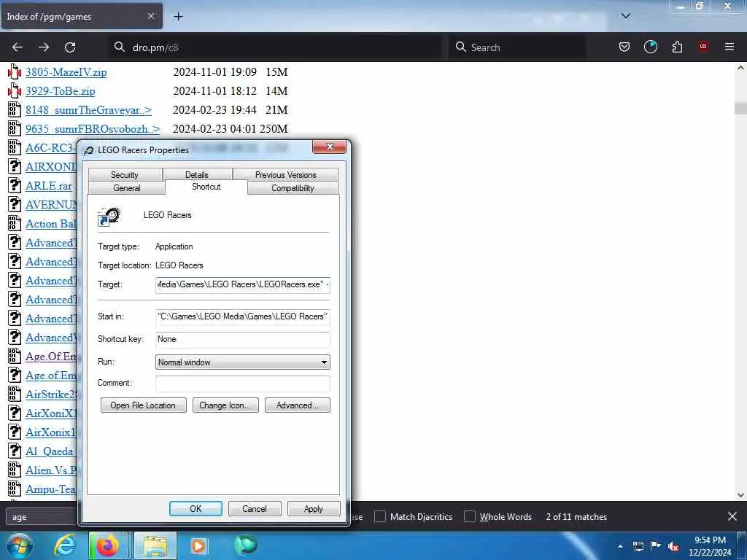Viewport: 747px width, 560px height.
Task: Click the LEGO Racers shortcut icon in dialog
Action: [x=109, y=216]
